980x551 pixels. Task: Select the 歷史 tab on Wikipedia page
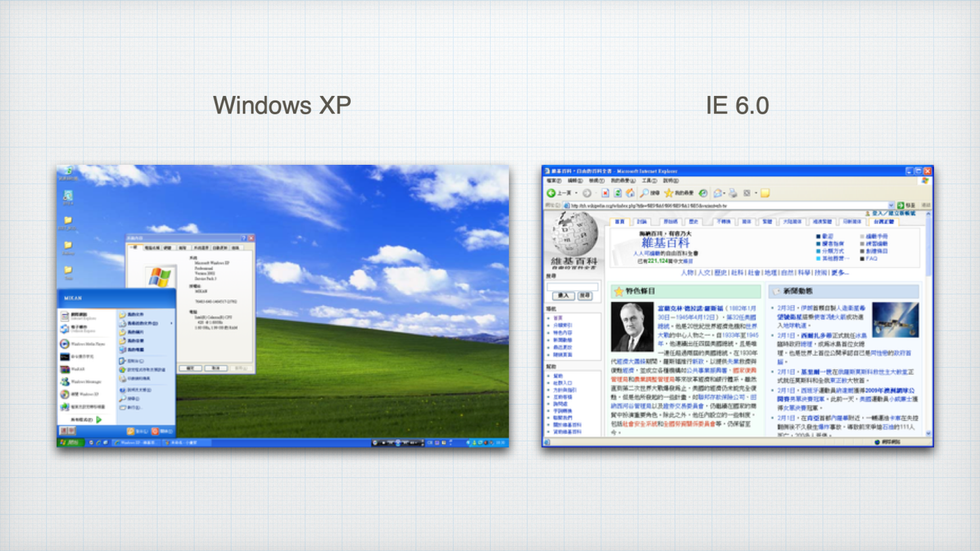[x=694, y=222]
